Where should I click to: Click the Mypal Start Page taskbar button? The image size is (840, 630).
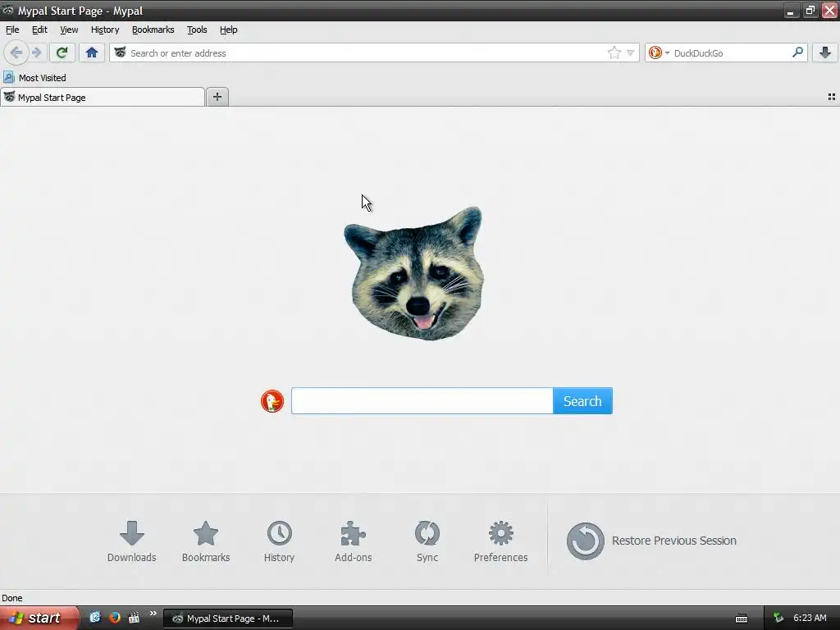[x=228, y=619]
